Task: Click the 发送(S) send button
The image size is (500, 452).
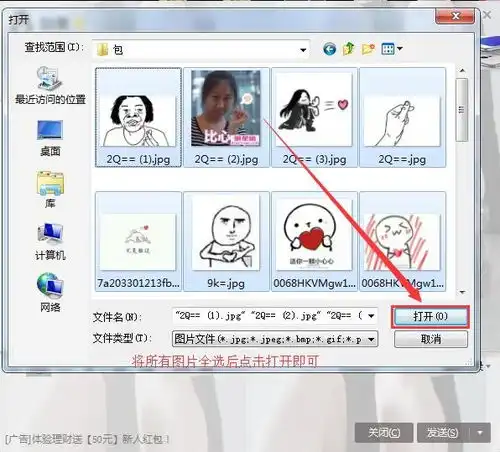Action: [442, 433]
